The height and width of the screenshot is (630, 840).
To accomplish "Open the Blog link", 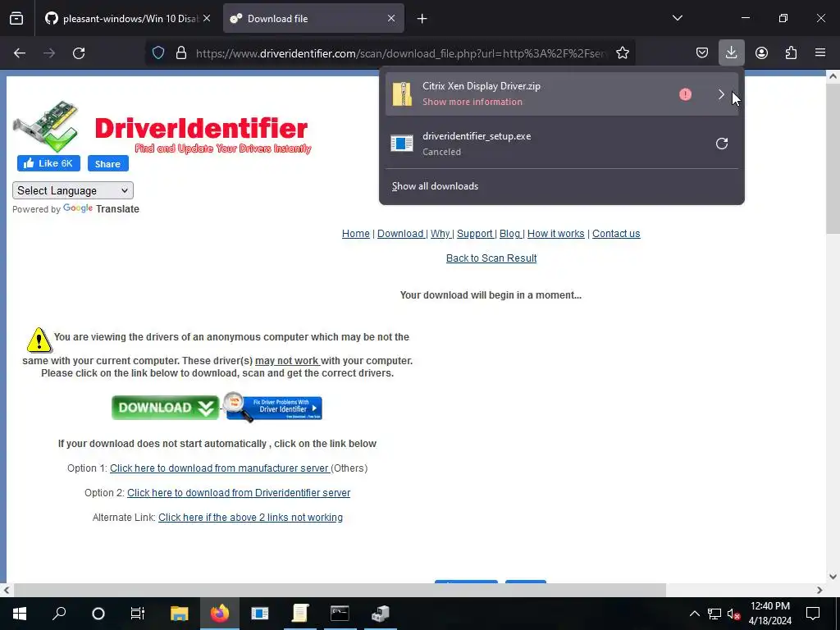I will point(509,234).
